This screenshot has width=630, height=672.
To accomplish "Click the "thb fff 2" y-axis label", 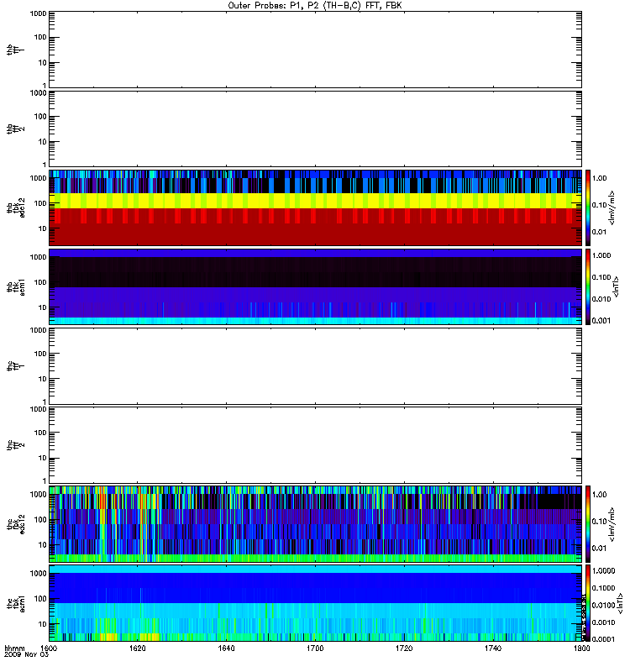I will pyautogui.click(x=16, y=129).
